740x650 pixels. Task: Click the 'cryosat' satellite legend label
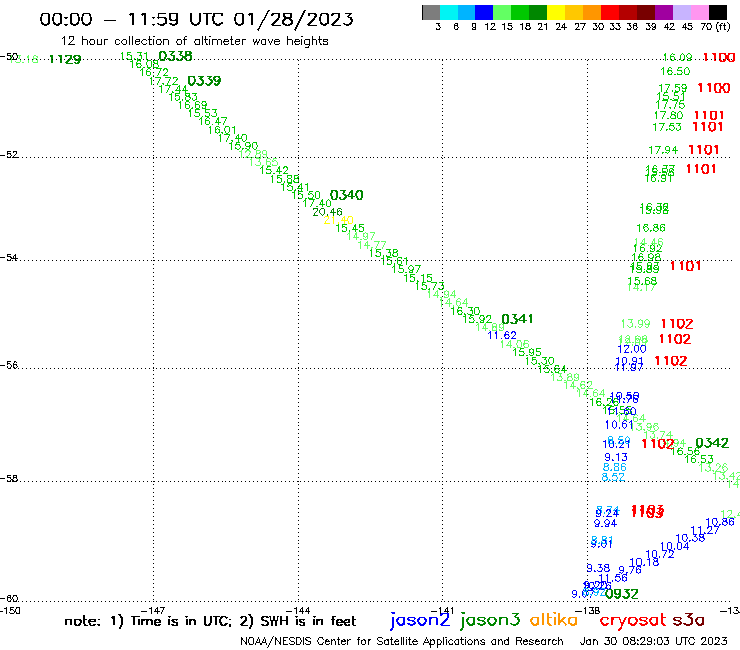pos(633,620)
